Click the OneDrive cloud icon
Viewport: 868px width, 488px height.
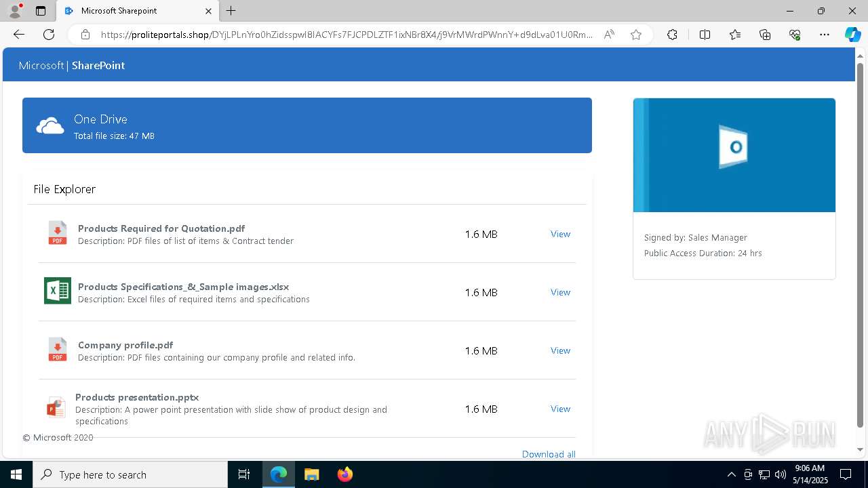point(50,126)
